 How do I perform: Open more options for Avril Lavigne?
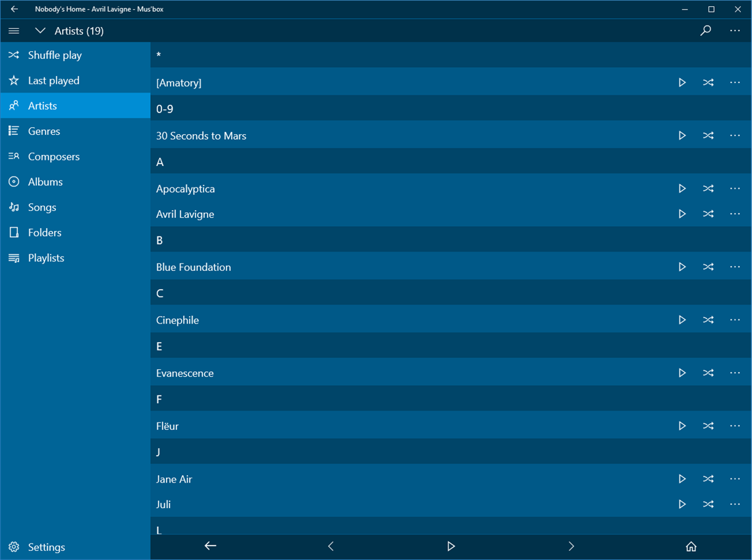click(735, 214)
